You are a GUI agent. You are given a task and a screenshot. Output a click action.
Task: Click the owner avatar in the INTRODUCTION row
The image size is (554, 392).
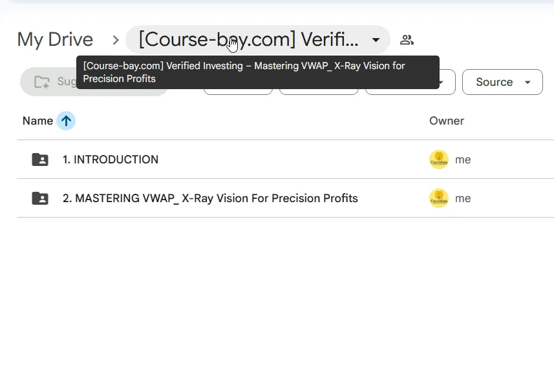pyautogui.click(x=439, y=160)
